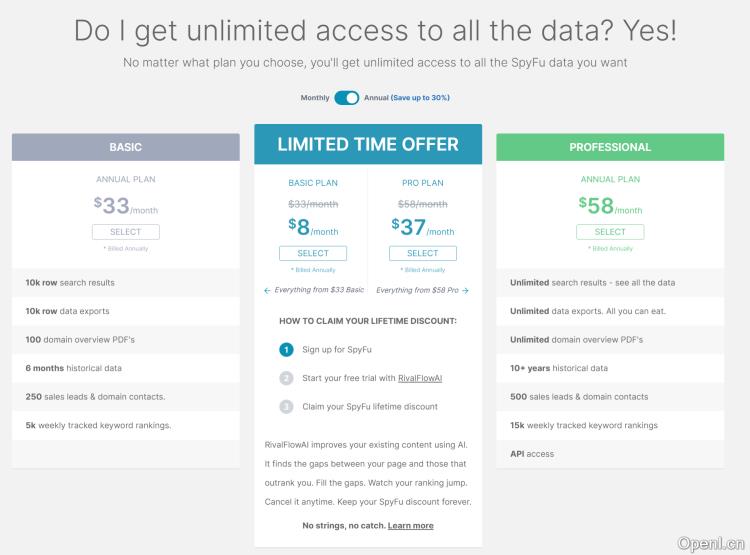Click the Save up to 30% text
The width and height of the screenshot is (750, 555).
421,98
